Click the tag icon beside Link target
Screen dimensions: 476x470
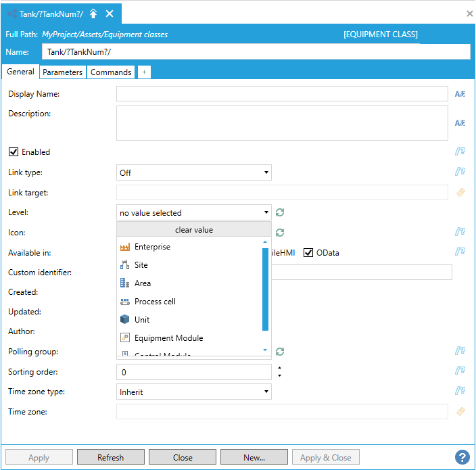460,193
